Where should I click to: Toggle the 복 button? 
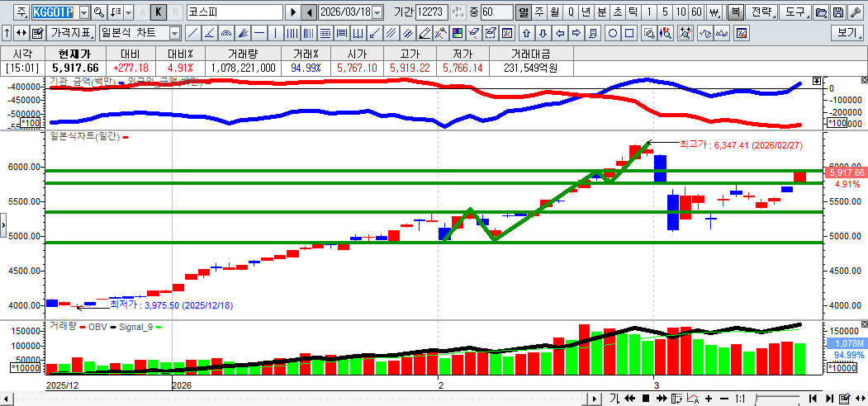click(x=734, y=12)
